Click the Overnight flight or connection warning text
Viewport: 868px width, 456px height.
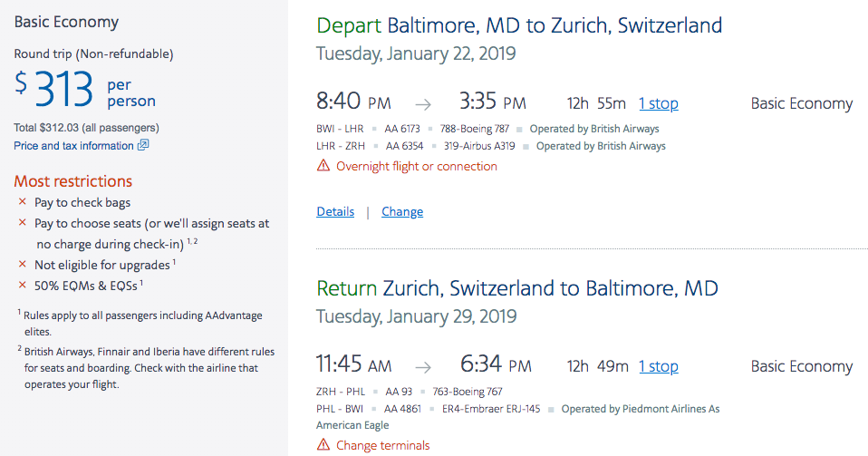coord(417,166)
